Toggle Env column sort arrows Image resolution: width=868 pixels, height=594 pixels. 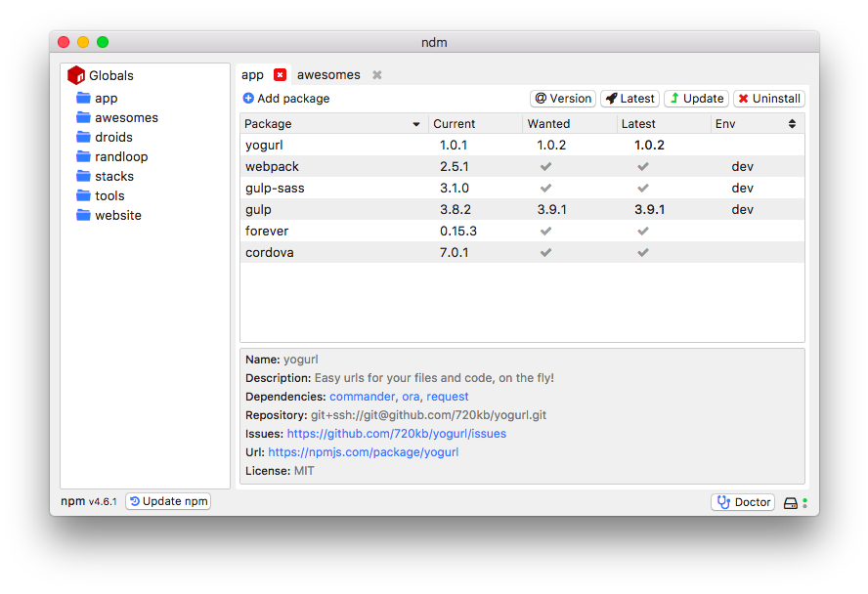[x=792, y=124]
